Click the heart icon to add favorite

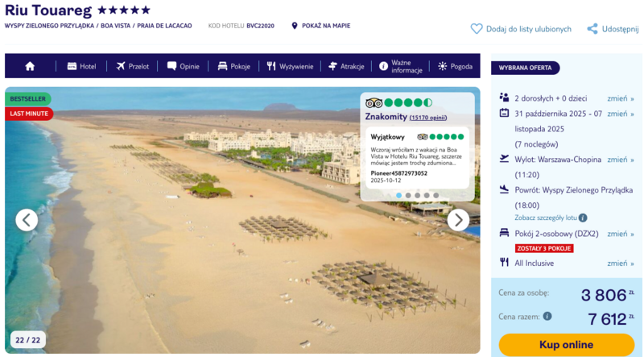point(477,29)
